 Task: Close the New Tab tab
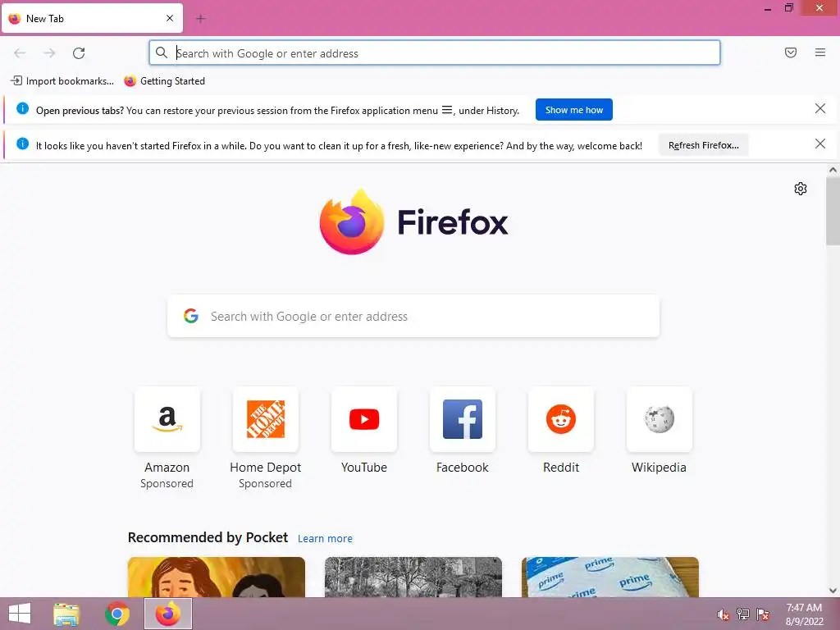169,18
